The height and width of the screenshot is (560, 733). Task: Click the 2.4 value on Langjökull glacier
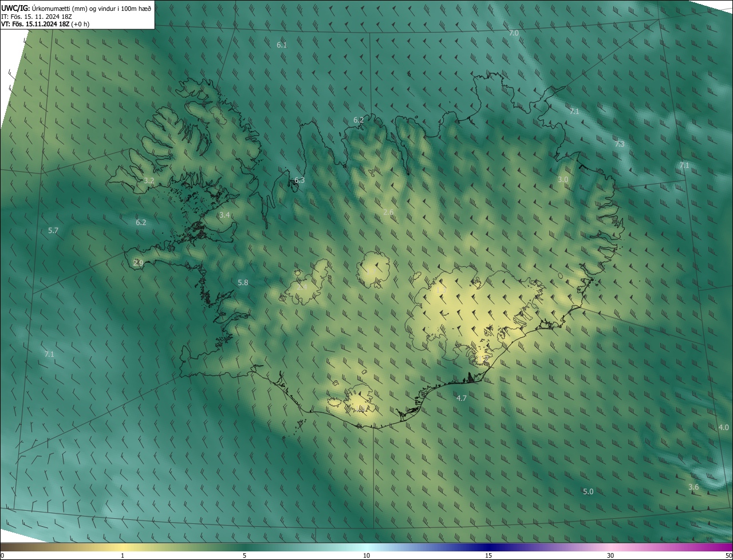[x=301, y=286]
